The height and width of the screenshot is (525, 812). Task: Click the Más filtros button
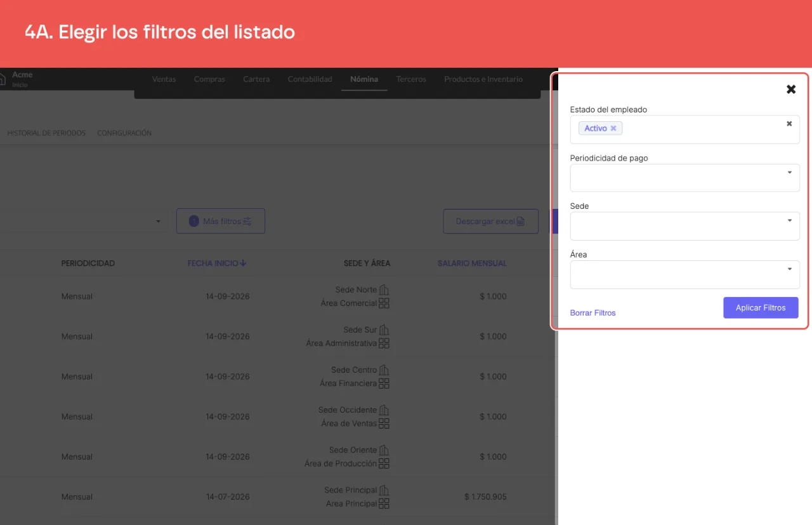pyautogui.click(x=221, y=221)
